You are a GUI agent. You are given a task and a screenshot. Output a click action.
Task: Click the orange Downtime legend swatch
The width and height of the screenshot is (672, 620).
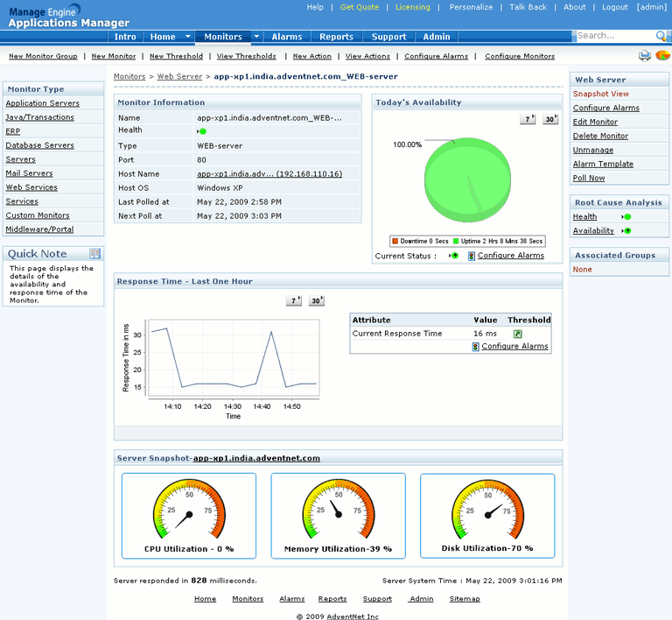pyautogui.click(x=395, y=242)
